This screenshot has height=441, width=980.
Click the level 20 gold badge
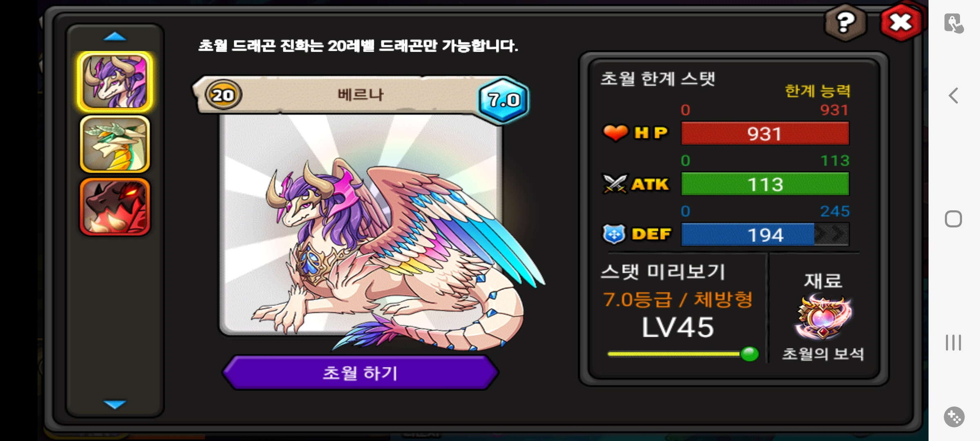pyautogui.click(x=223, y=95)
